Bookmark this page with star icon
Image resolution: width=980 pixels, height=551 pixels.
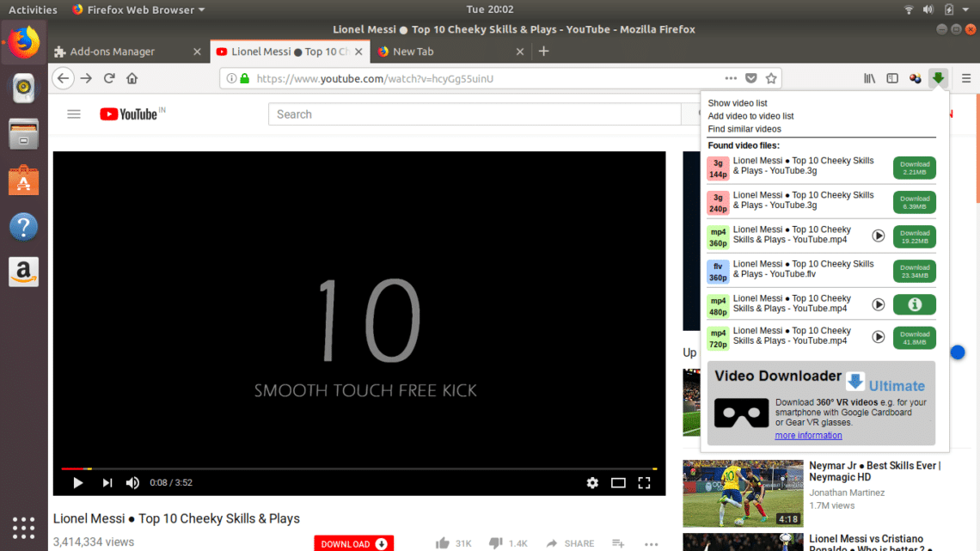(x=771, y=78)
